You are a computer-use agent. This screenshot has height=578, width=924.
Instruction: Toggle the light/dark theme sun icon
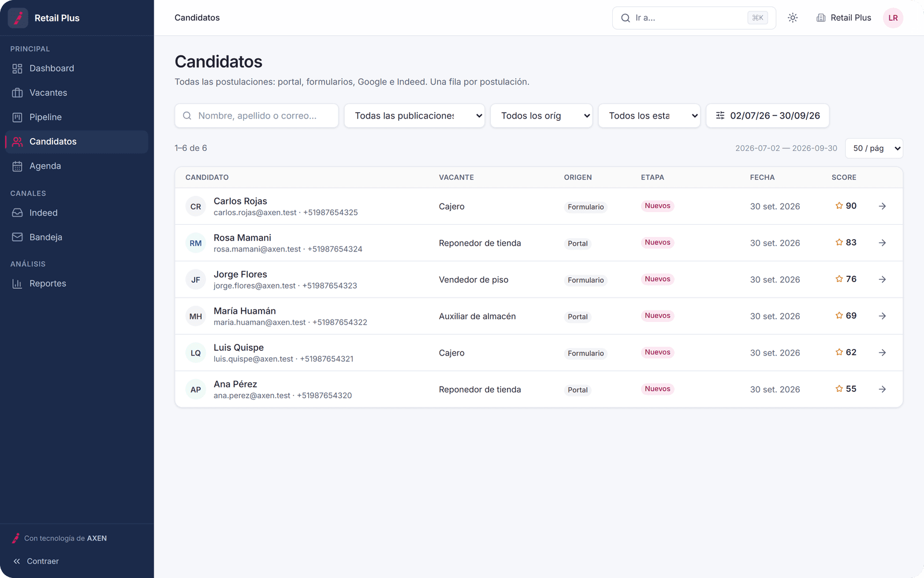click(x=793, y=18)
